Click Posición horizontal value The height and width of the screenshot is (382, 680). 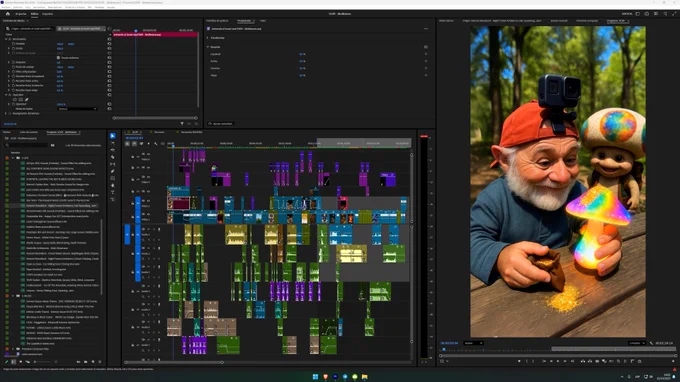[x=60, y=44]
